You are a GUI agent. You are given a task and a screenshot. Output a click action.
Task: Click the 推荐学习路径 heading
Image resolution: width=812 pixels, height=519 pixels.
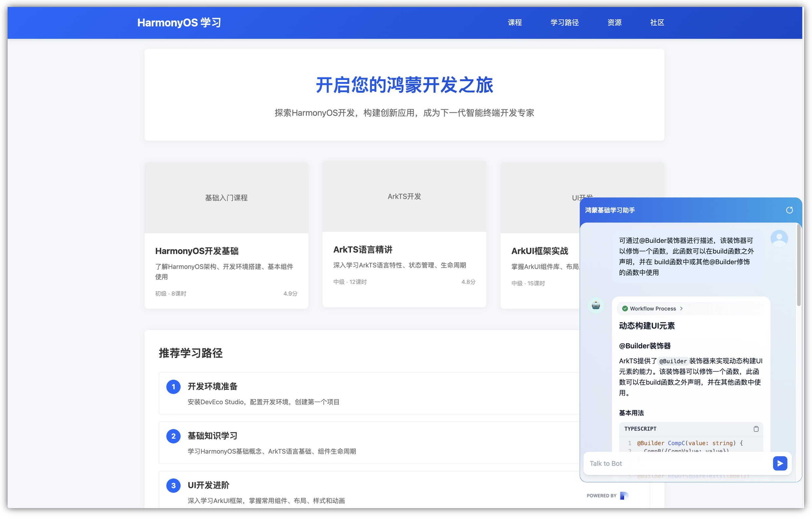[190, 353]
